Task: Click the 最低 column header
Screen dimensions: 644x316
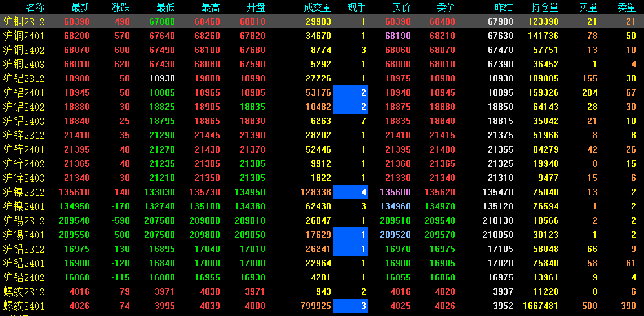Action: pos(166,7)
